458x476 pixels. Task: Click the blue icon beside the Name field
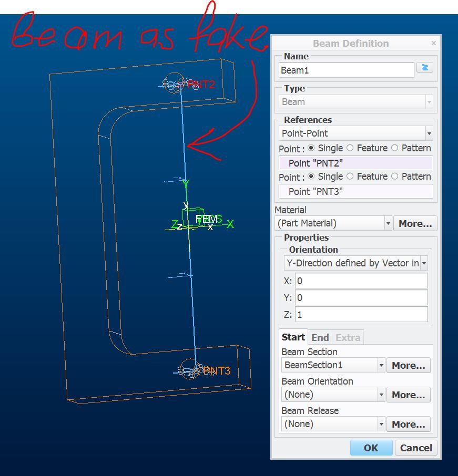click(424, 68)
